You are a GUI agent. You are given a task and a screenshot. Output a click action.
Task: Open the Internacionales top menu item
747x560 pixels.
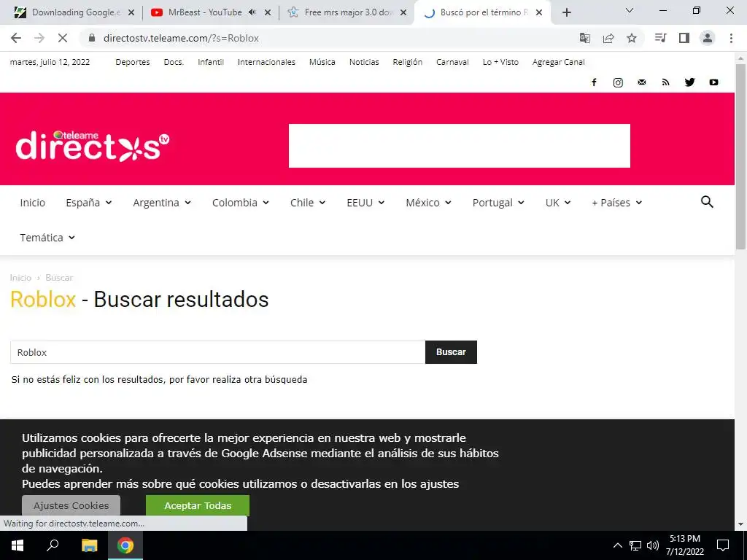pyautogui.click(x=266, y=62)
